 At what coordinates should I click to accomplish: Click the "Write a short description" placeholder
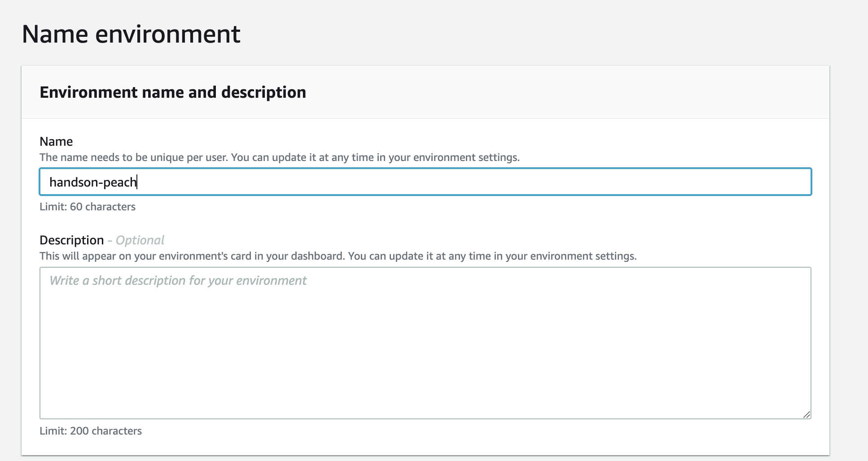[178, 281]
